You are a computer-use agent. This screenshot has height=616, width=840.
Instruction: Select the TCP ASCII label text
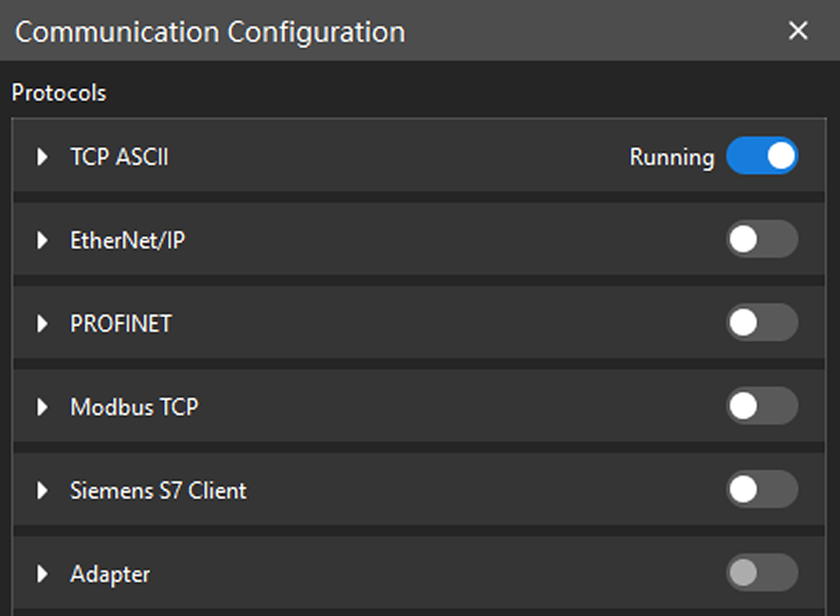pyautogui.click(x=119, y=157)
